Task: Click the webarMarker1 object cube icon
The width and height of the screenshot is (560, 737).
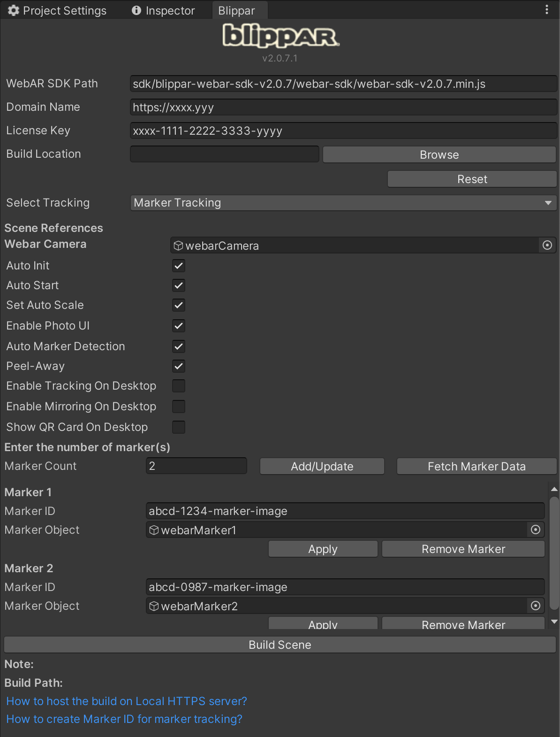Action: tap(154, 530)
